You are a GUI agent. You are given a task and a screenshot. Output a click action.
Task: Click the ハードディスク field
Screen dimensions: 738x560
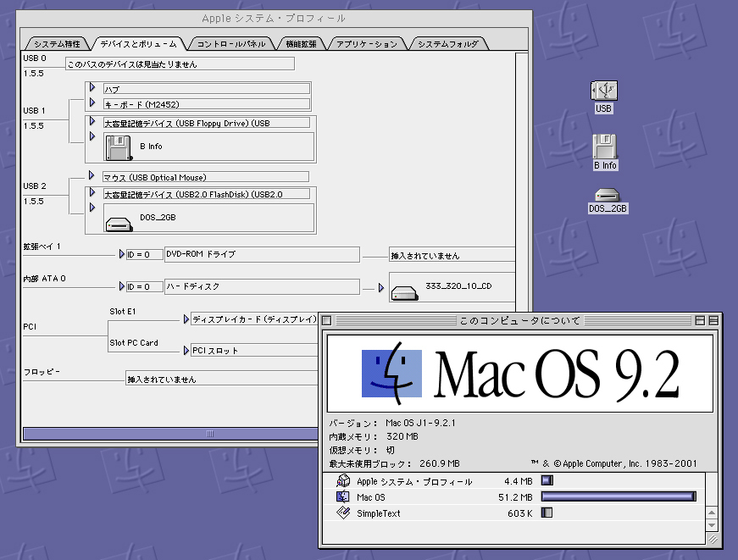tap(262, 286)
